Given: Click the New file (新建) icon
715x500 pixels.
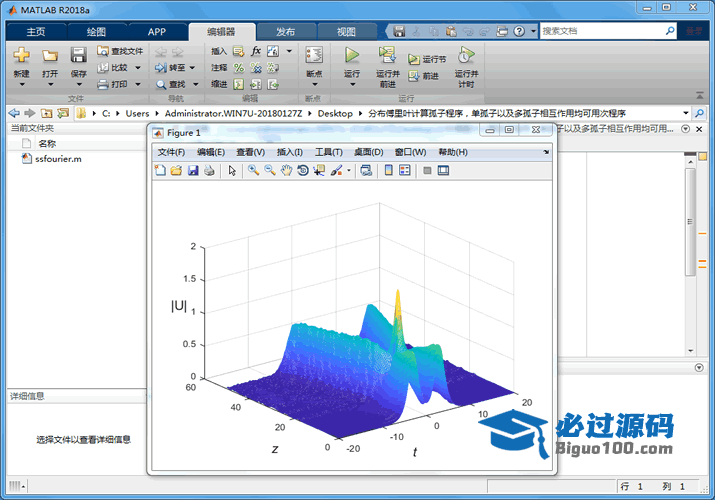Looking at the screenshot, I should [x=21, y=56].
